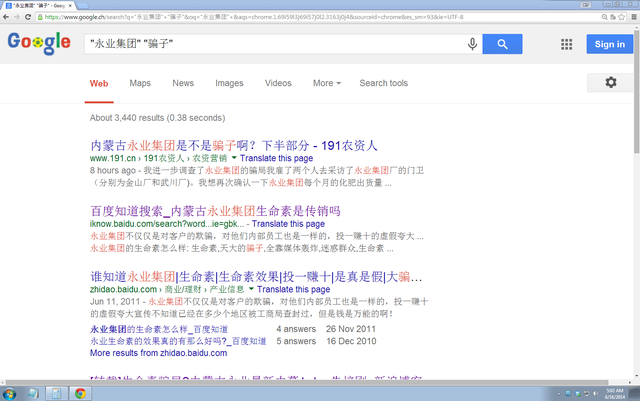Click the blue search magnifier button

[502, 44]
